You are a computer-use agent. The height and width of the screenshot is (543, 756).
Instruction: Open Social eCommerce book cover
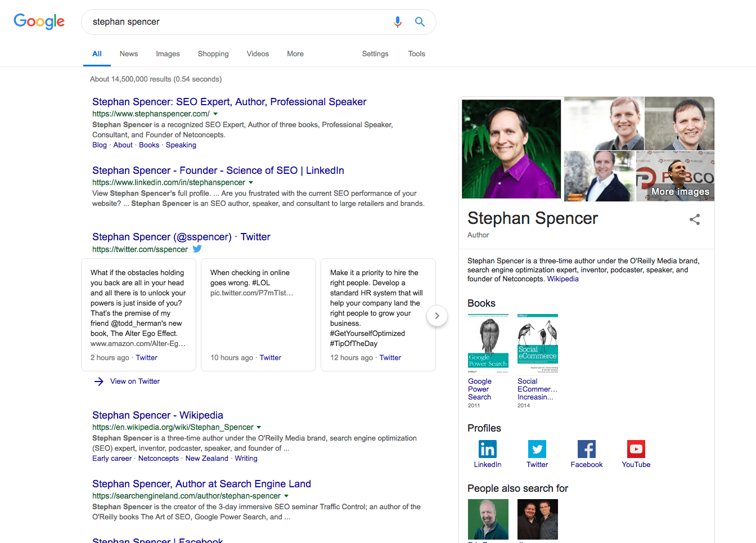coord(538,343)
